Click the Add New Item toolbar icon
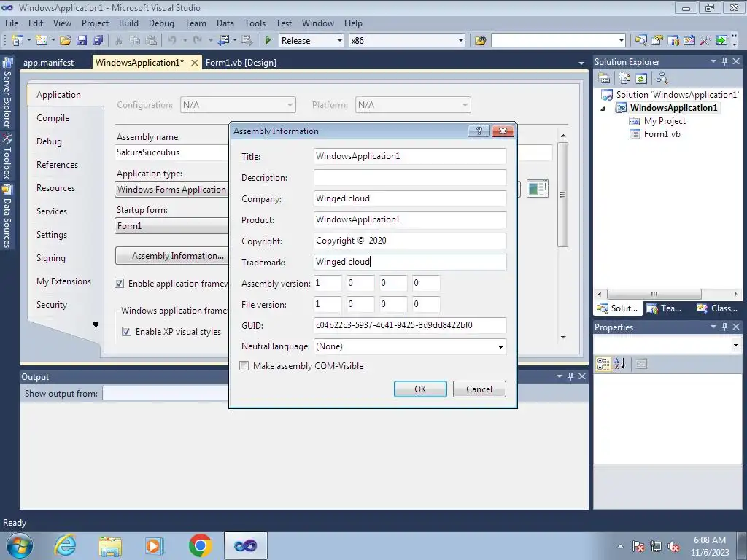747x560 pixels. [42, 41]
